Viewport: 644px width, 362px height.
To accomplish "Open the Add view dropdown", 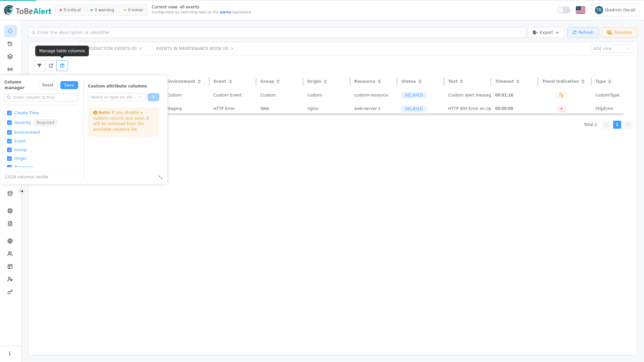I will pos(612,49).
